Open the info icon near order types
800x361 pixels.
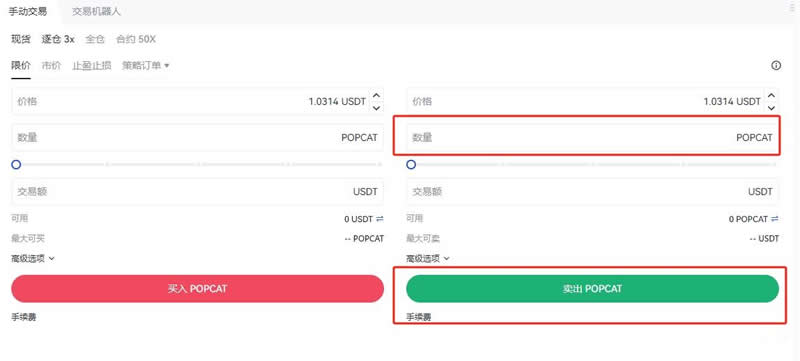tap(776, 65)
